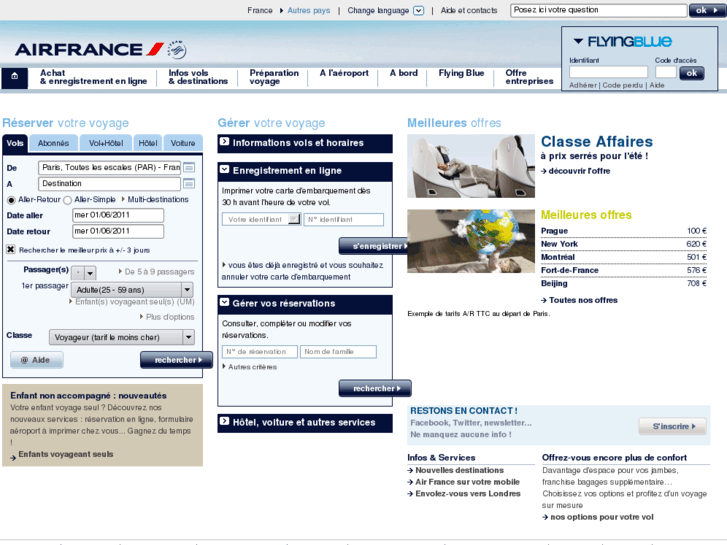The width and height of the screenshot is (727, 545).
Task: Open the destination list icon next to A
Action: click(189, 184)
